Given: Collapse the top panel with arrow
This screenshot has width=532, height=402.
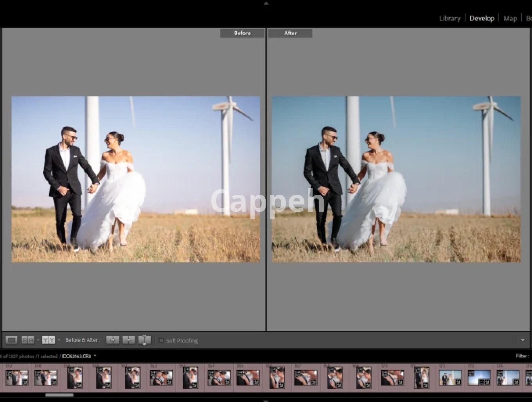Looking at the screenshot, I should tap(266, 3).
